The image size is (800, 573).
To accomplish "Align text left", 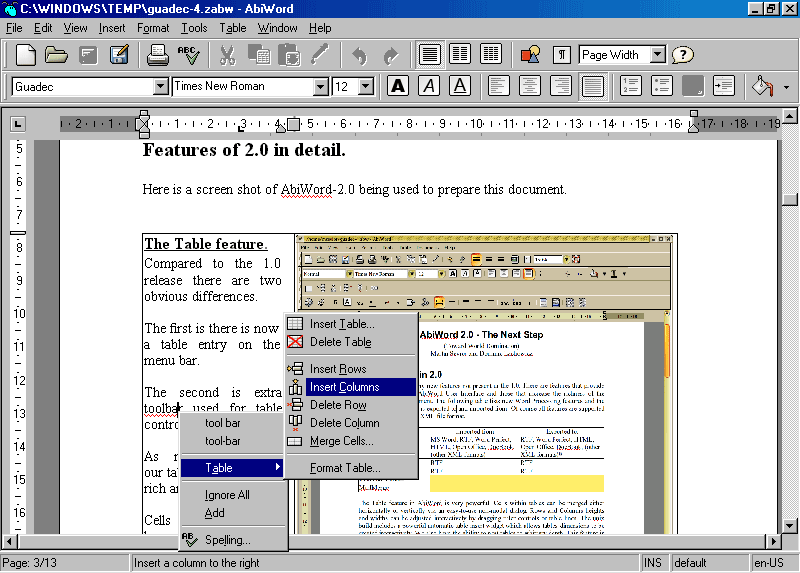I will [499, 86].
